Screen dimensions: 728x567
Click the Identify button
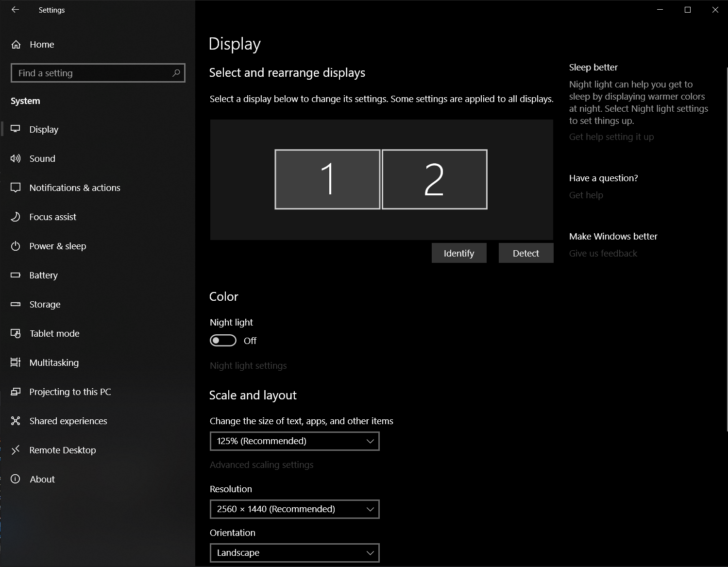pyautogui.click(x=459, y=253)
